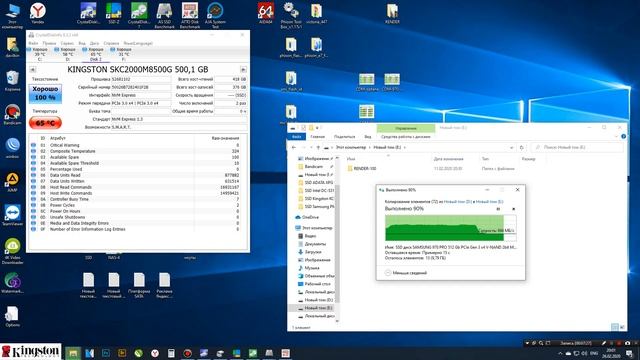
Task: Open Файл menu in CrystalDiskInfo
Action: 33,43
